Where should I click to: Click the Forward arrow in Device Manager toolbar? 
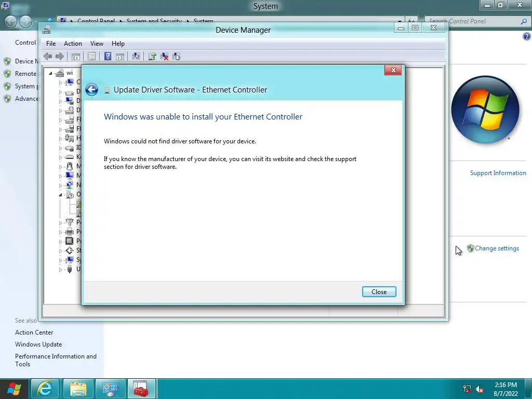point(60,56)
